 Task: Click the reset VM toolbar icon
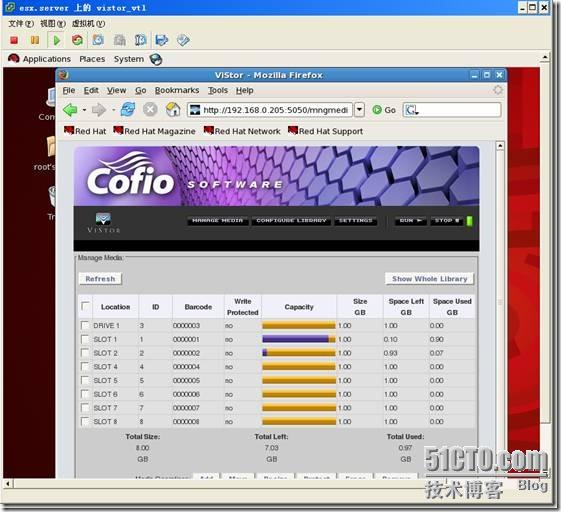click(x=77, y=40)
